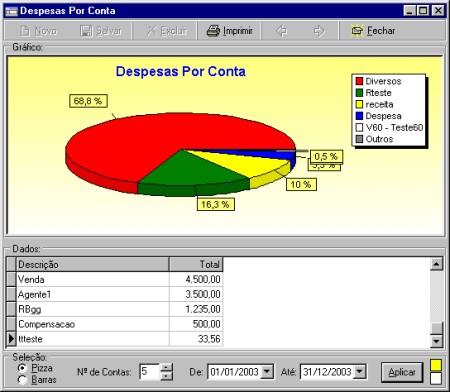Close the form with Fechar
The height and width of the screenshot is (392, 450).
pyautogui.click(x=373, y=31)
